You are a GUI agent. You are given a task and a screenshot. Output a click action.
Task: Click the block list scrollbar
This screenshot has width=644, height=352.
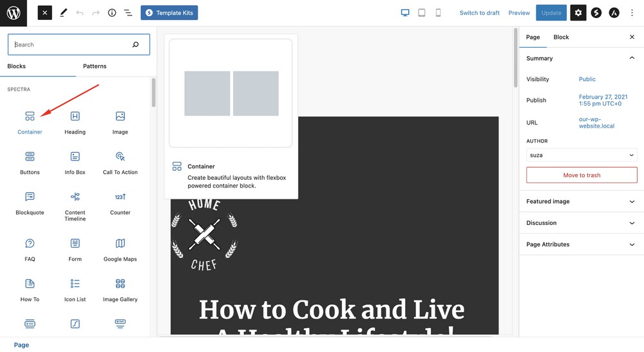point(153,93)
